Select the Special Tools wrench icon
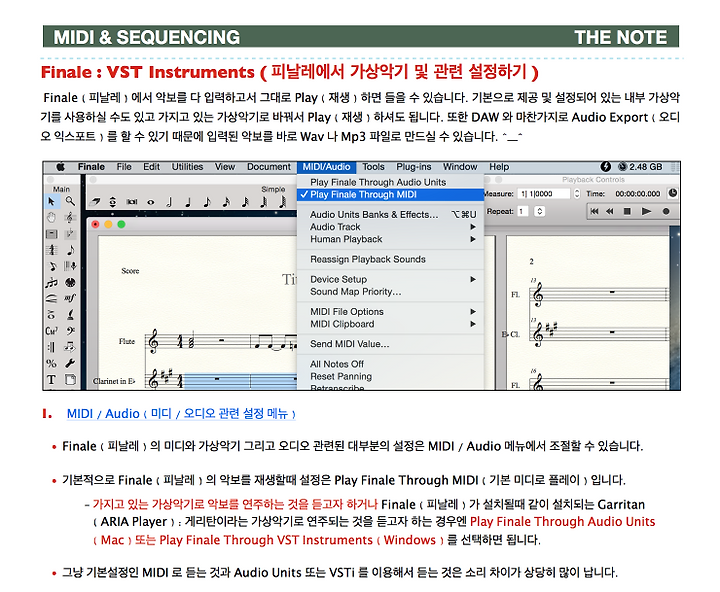The height and width of the screenshot is (592, 720). coord(70,363)
